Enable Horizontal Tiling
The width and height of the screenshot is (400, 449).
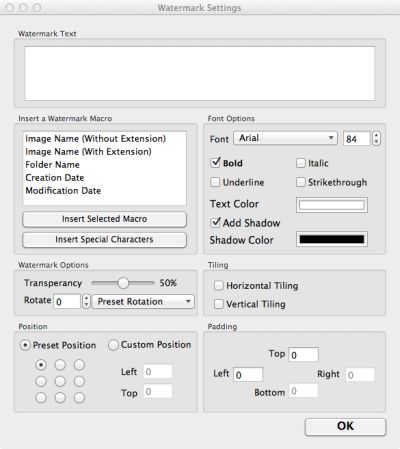coord(219,286)
